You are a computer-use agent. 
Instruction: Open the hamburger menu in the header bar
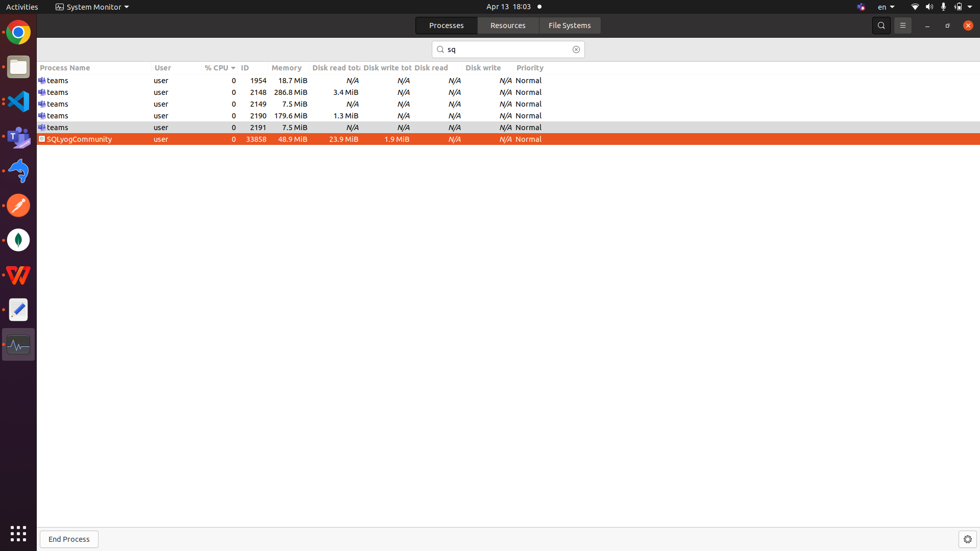click(x=902, y=26)
